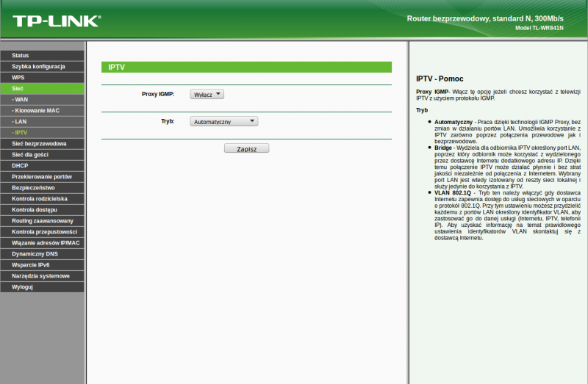Click Bridge in help text
Screen dimensions: 588x384
coord(443,148)
